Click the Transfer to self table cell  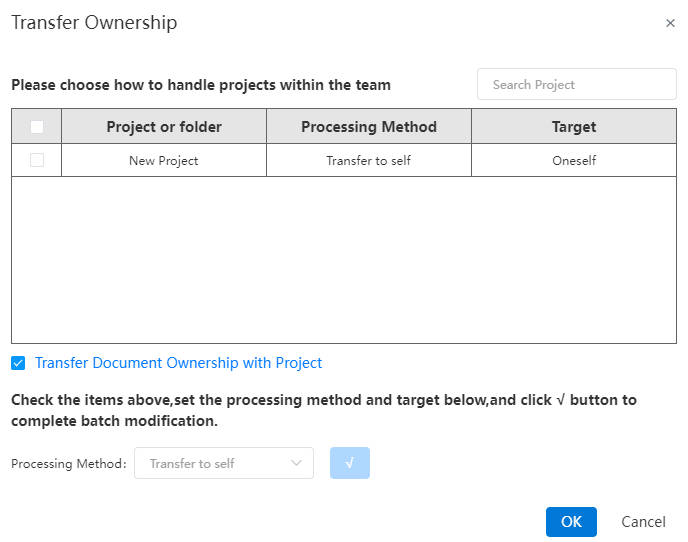(x=369, y=161)
